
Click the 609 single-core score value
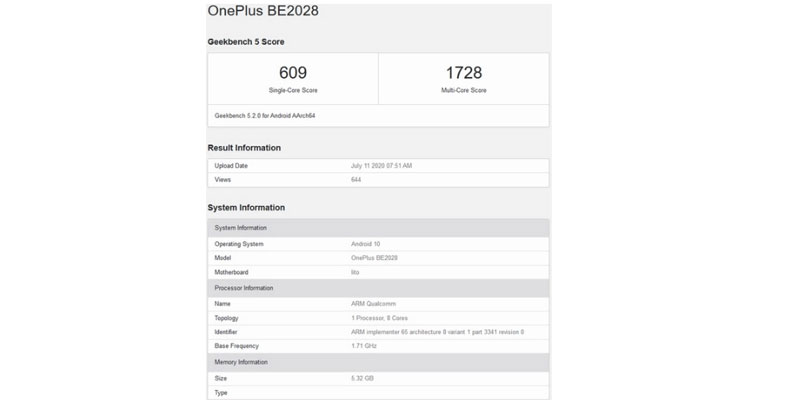click(292, 73)
